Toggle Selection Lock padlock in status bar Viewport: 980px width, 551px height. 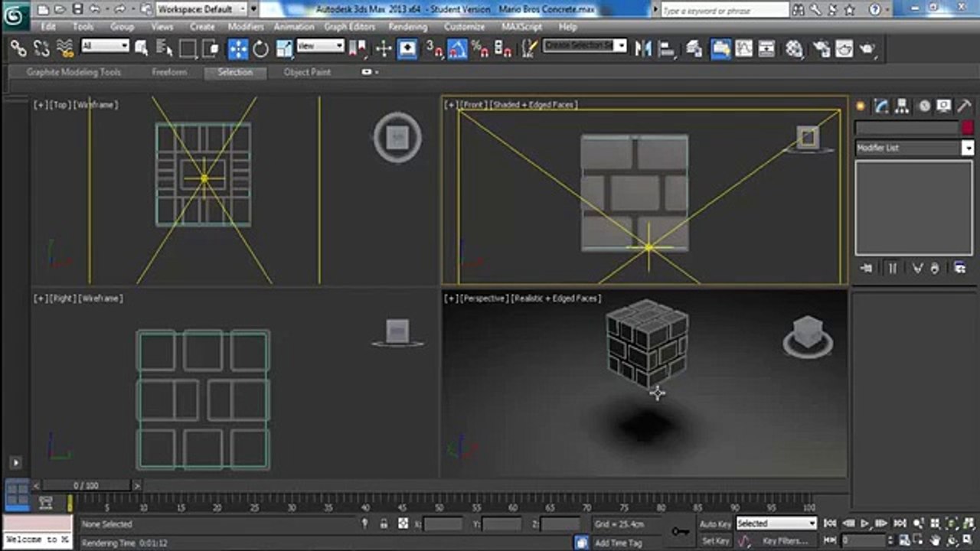pos(384,523)
